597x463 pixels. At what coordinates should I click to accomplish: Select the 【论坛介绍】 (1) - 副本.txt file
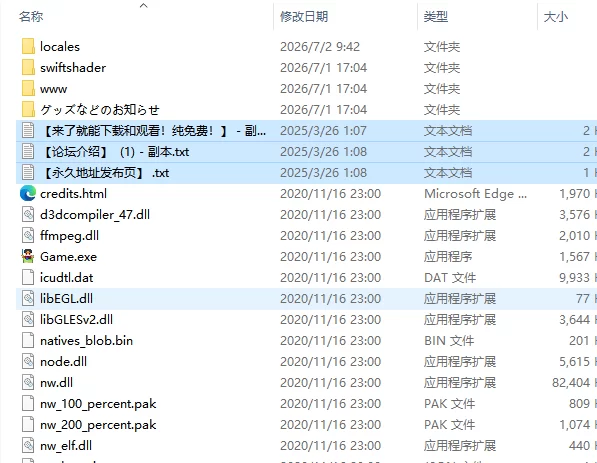click(115, 152)
